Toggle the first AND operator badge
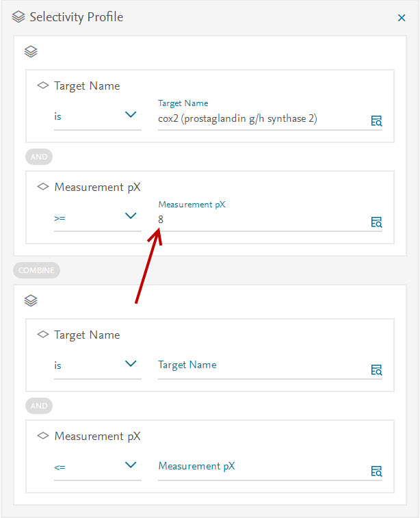Image resolution: width=420 pixels, height=518 pixels. (39, 157)
